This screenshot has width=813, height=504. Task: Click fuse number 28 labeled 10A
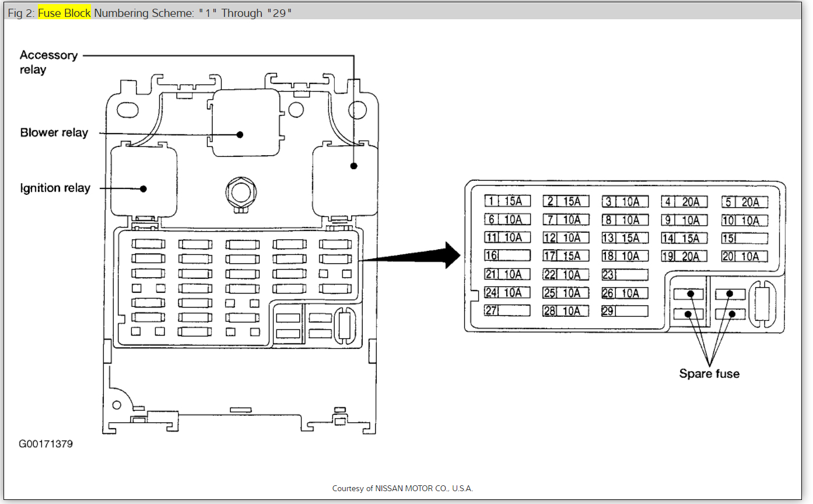[x=566, y=311]
